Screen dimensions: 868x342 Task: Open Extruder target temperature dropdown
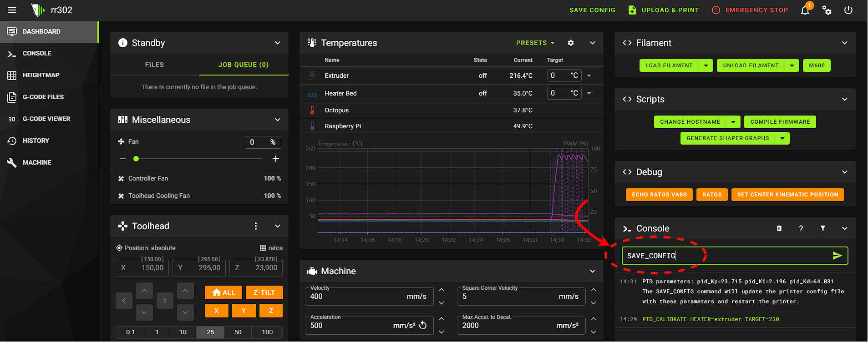589,75
